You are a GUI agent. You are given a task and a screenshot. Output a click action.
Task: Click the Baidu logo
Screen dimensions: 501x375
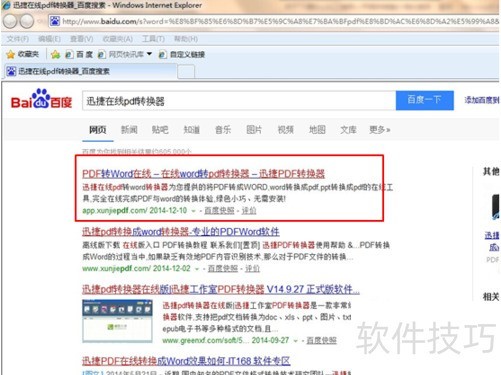coord(41,99)
